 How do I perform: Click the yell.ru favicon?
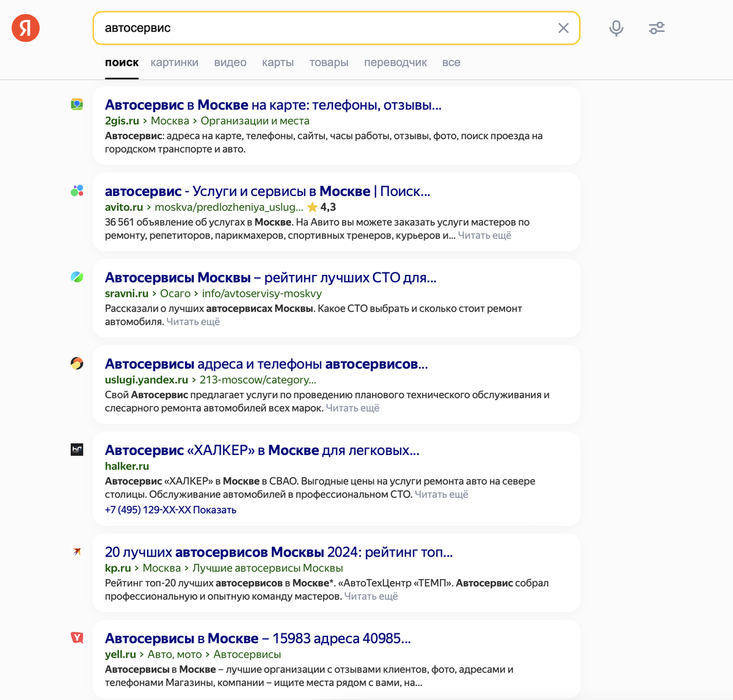click(x=77, y=638)
